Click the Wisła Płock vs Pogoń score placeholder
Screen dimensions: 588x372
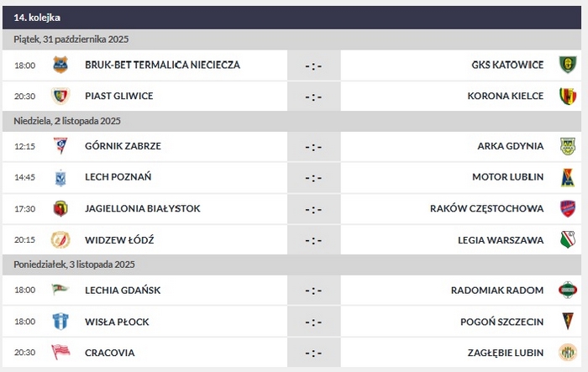(x=313, y=322)
